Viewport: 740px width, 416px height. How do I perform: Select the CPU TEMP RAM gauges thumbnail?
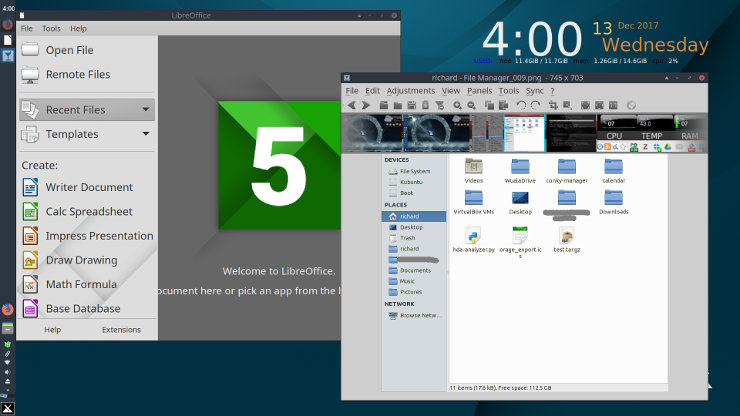(652, 133)
